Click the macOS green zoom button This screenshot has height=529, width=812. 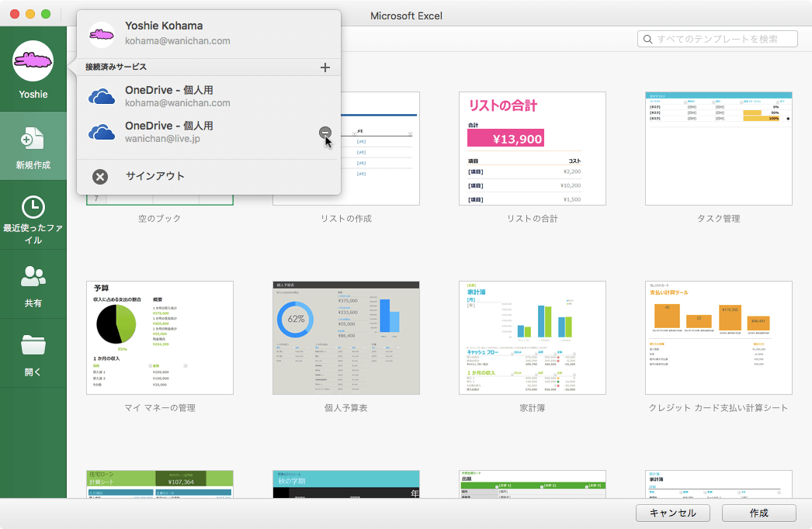click(46, 14)
